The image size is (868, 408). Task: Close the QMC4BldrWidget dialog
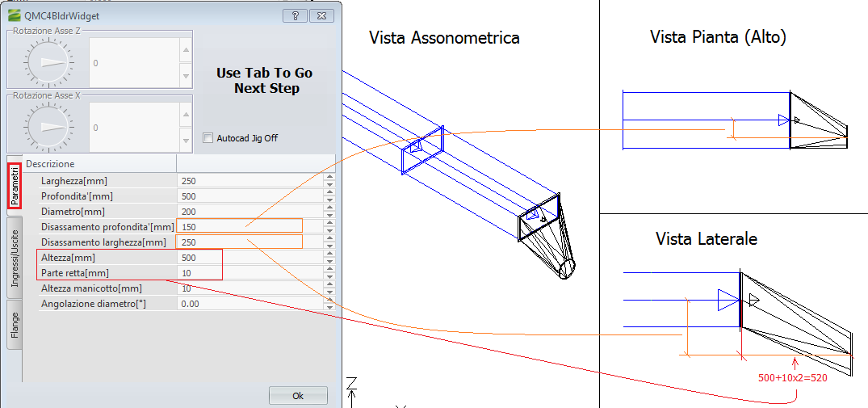click(x=321, y=15)
